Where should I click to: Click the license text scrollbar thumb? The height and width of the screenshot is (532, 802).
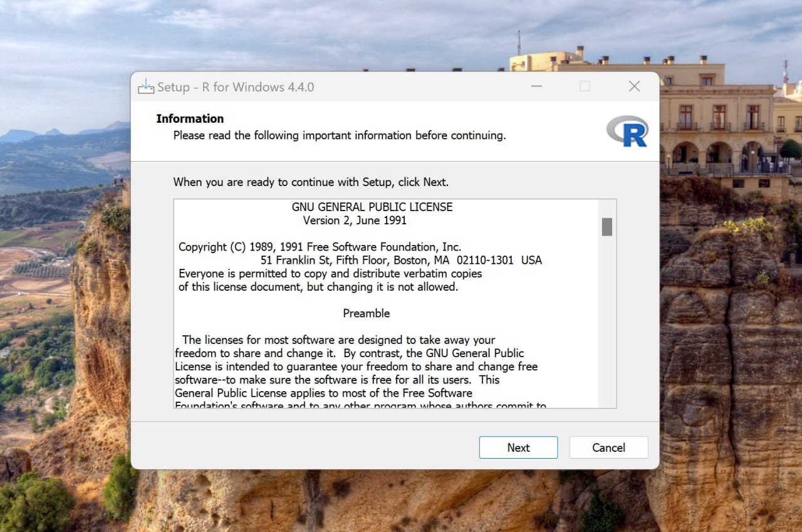pos(607,227)
